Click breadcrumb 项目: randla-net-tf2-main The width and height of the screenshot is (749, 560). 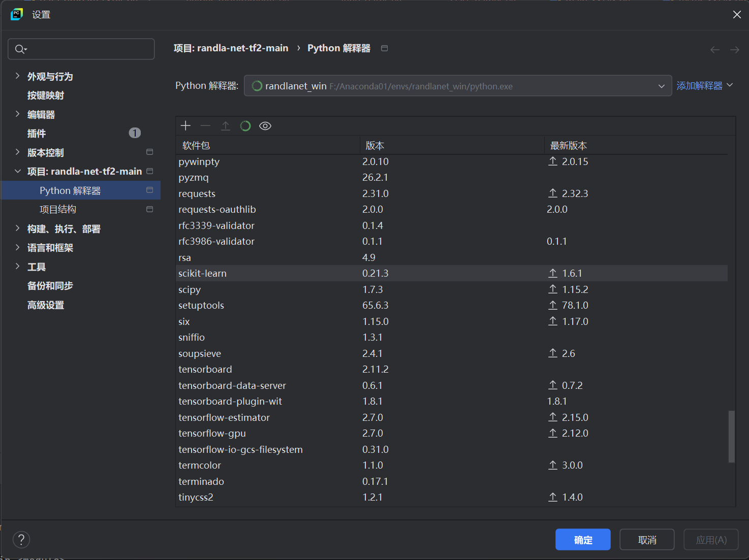point(231,48)
